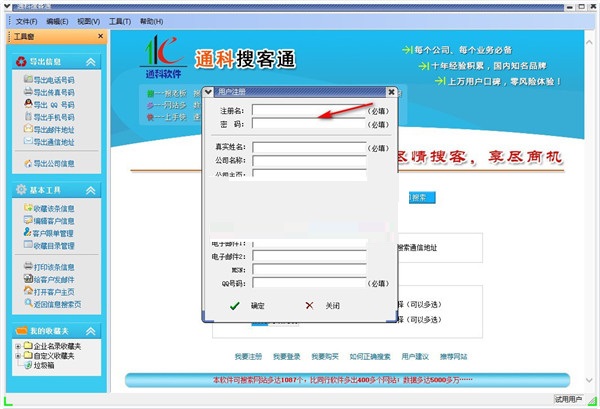
Task: Focus the 注册名 input field
Action: (309, 110)
